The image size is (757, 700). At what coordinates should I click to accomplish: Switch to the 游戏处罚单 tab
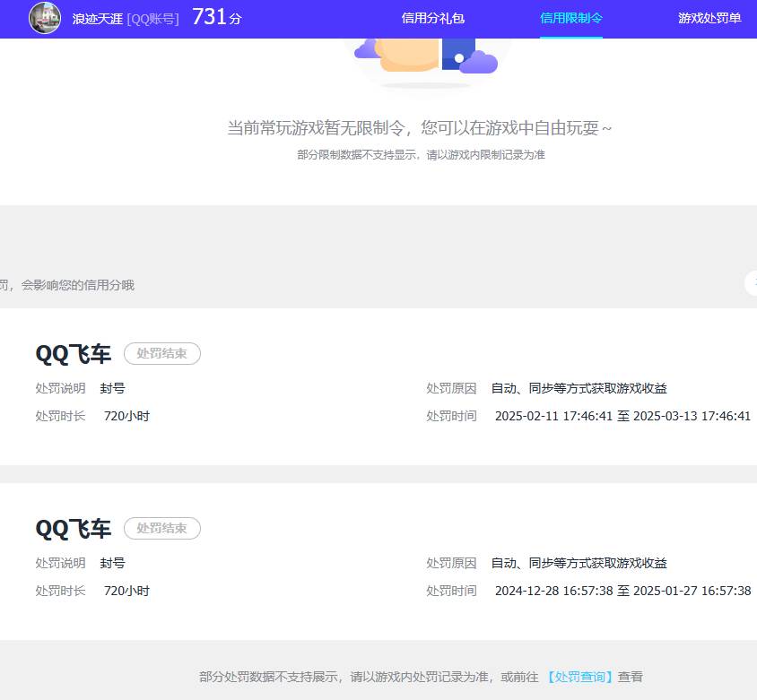[x=709, y=18]
